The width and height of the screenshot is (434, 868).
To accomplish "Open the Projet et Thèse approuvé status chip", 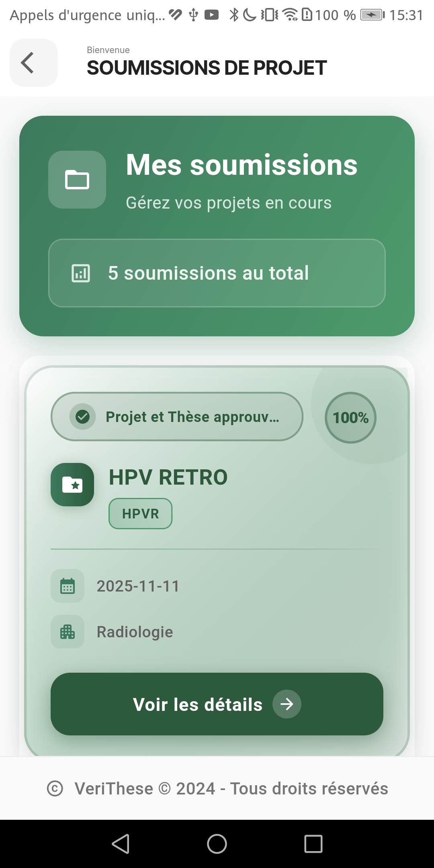I will click(177, 417).
